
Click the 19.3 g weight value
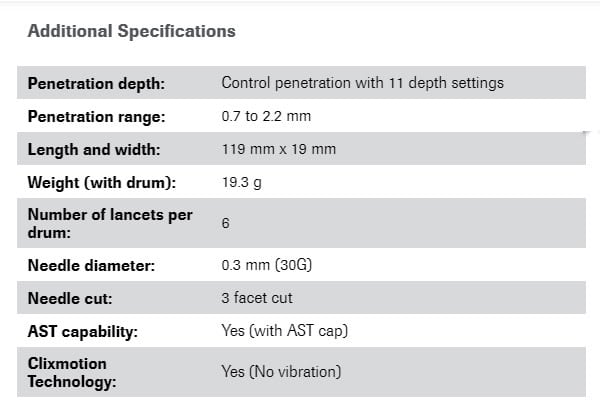point(241,182)
